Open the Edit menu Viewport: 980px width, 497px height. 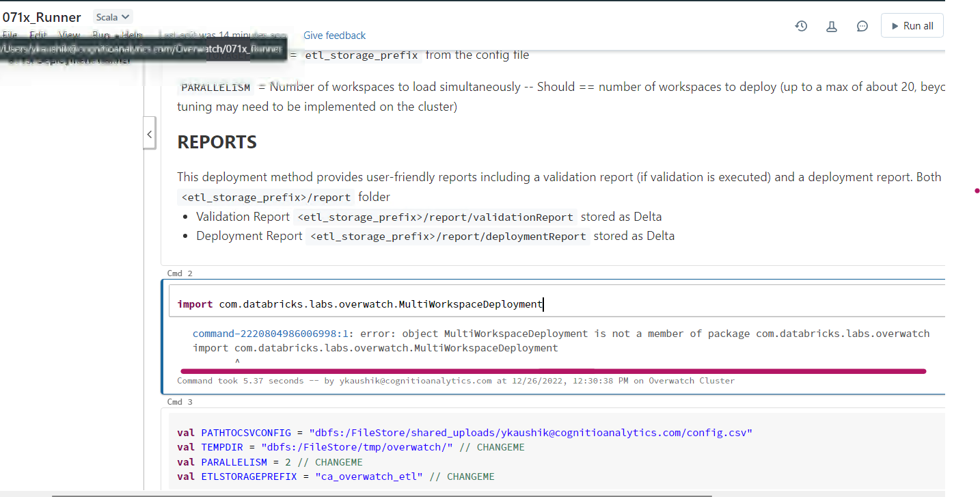pyautogui.click(x=38, y=35)
